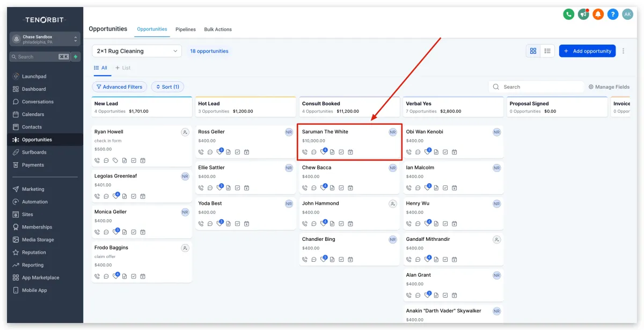Open the tags icon on Ross Geller's card

point(219,152)
